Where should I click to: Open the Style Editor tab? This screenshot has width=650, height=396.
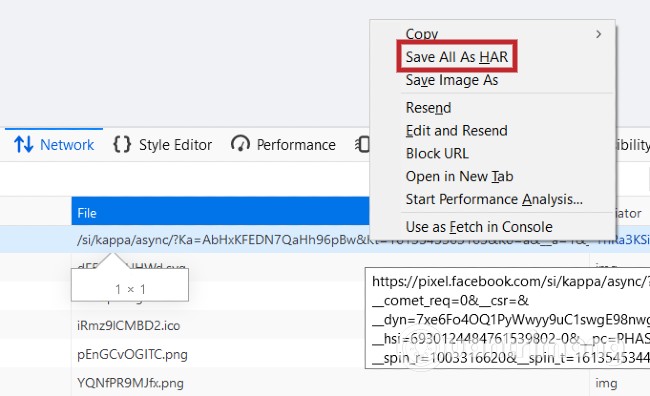click(162, 145)
